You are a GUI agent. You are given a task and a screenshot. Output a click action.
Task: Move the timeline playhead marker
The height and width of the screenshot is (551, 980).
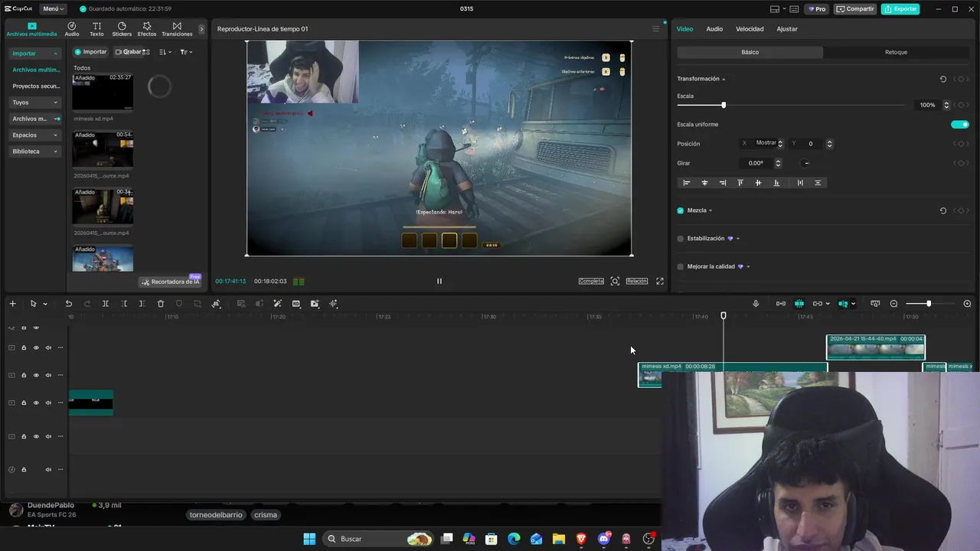724,315
